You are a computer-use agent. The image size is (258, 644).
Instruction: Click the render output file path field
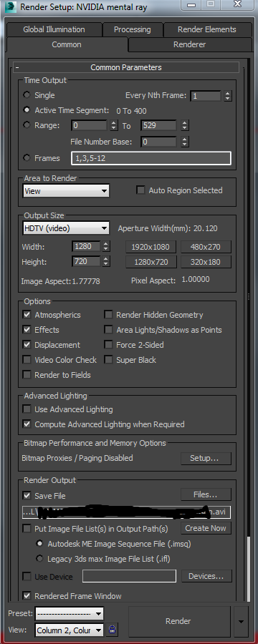(127, 512)
